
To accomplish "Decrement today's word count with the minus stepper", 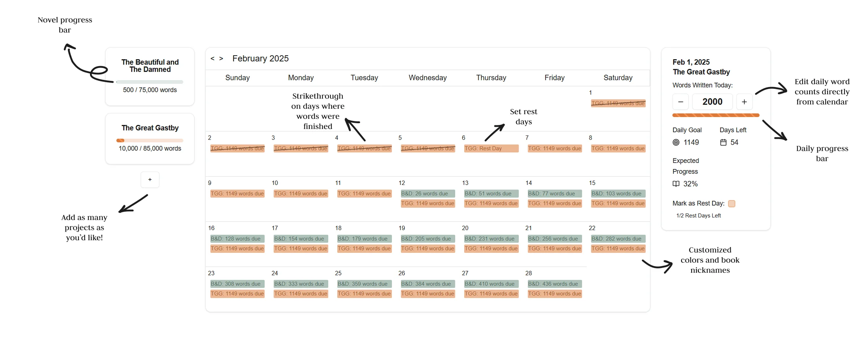I will tap(681, 101).
